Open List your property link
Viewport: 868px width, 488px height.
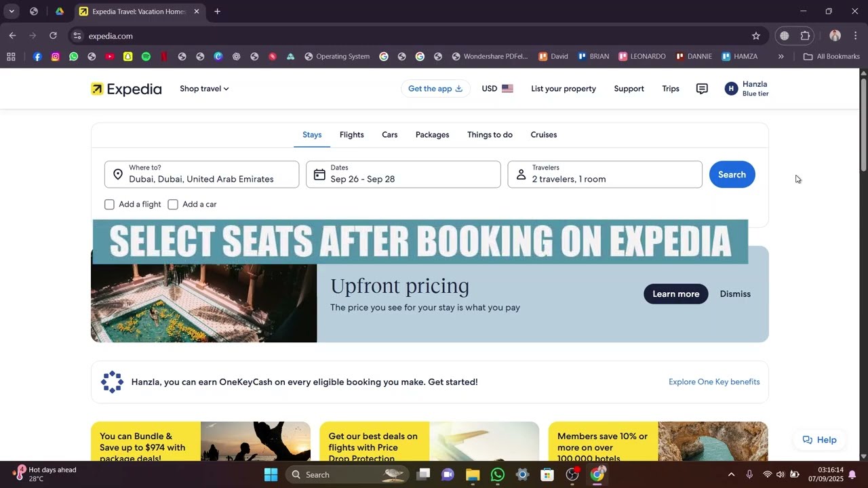pos(564,89)
